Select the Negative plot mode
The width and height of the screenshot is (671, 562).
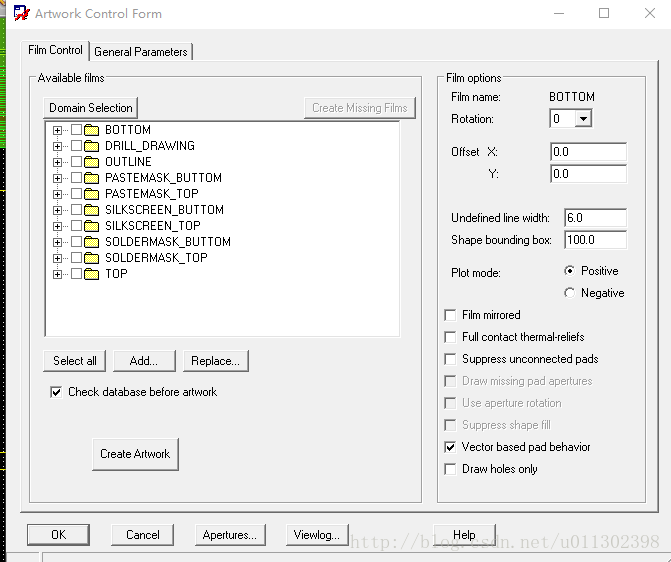570,293
